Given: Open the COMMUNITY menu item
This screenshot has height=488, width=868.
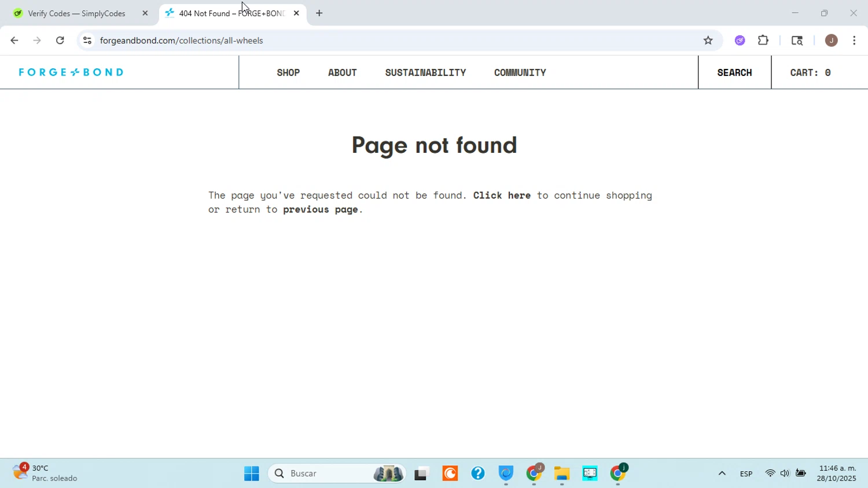Looking at the screenshot, I should click(520, 72).
